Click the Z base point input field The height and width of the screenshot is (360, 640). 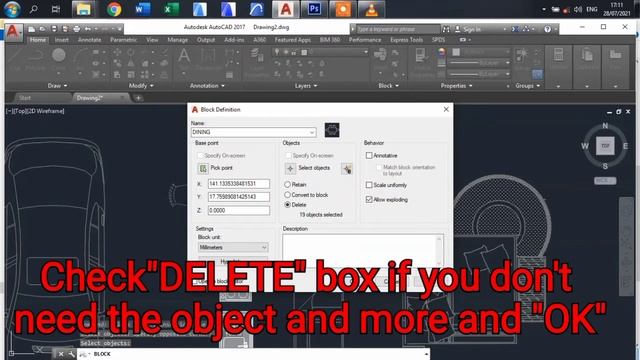239,211
